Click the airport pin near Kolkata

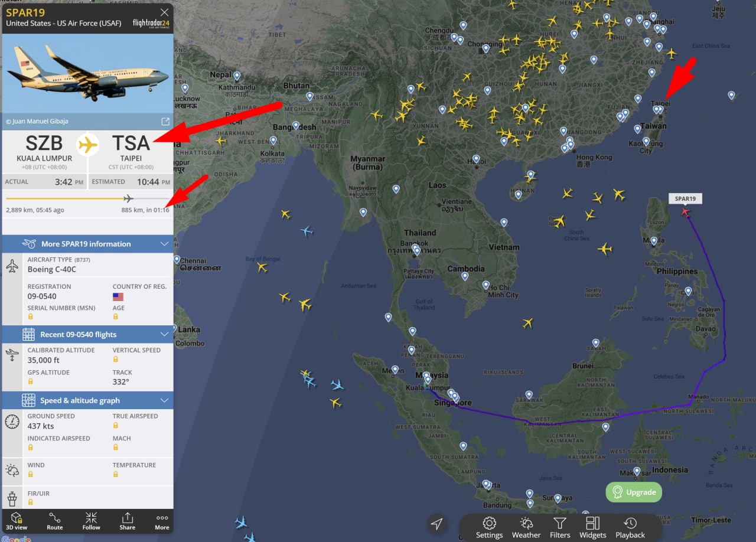click(x=273, y=141)
